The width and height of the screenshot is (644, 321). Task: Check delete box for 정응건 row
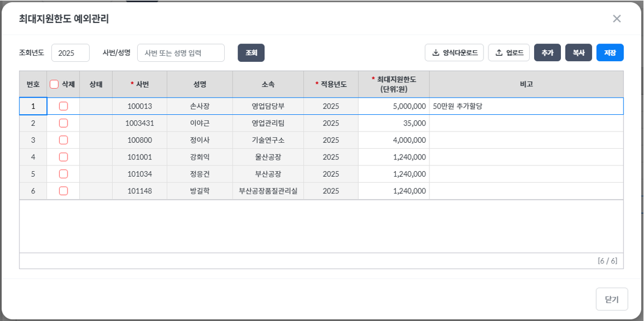coord(63,174)
